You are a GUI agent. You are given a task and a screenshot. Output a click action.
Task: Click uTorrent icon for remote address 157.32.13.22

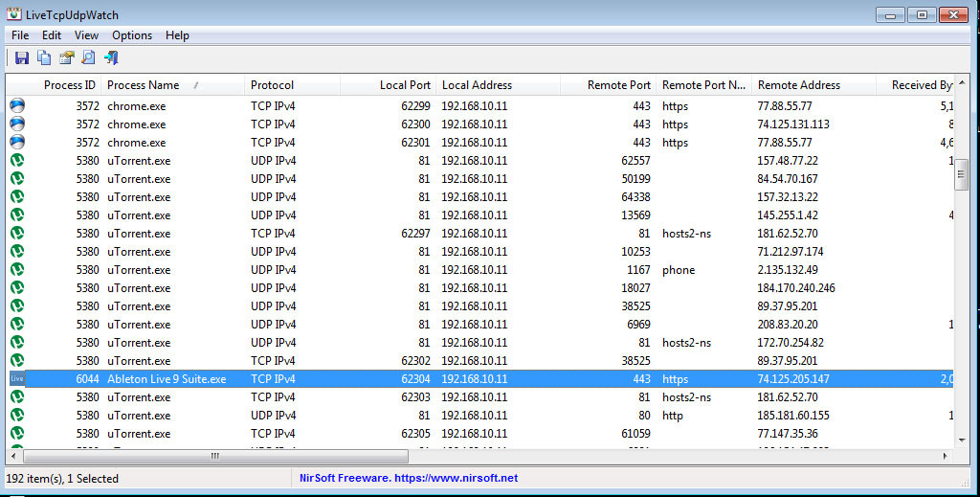click(x=17, y=196)
